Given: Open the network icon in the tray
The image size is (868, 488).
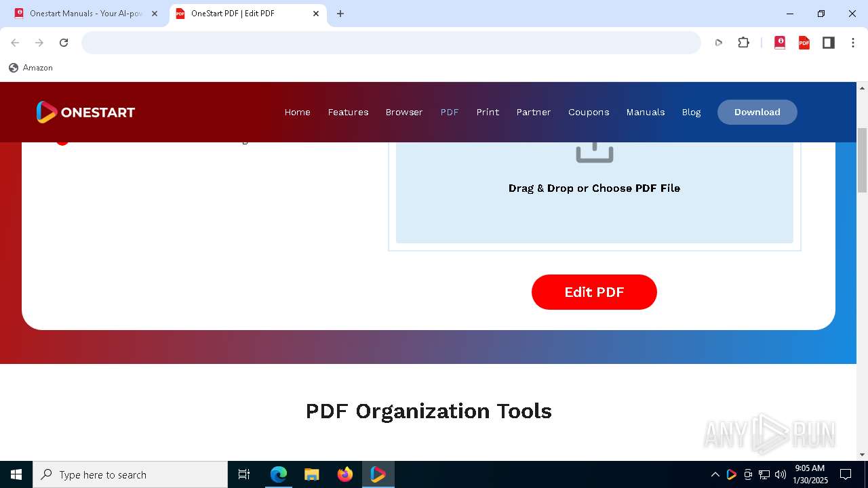Looking at the screenshot, I should point(764,474).
